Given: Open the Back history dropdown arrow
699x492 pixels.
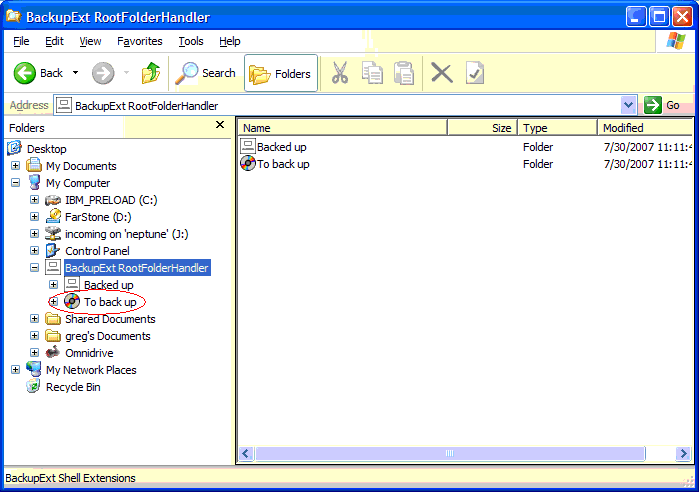Looking at the screenshot, I should pos(75,73).
